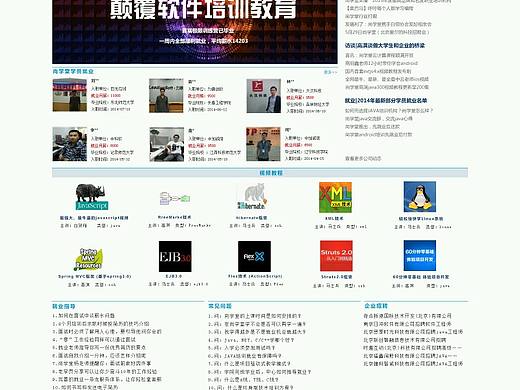The width and height of the screenshot is (520, 390).
Task: Open sidebar news item beginning 5月29日尚学堂
Action: (387, 32)
